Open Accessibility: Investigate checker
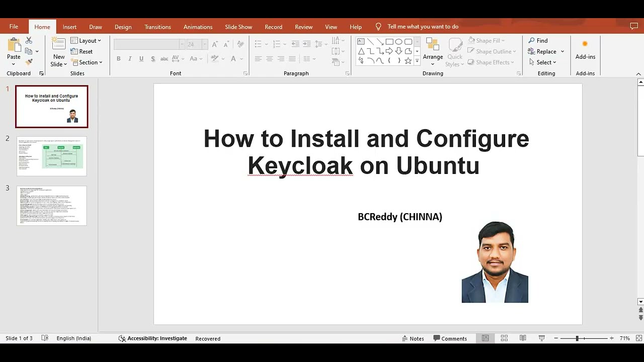Image resolution: width=644 pixels, height=362 pixels. click(x=152, y=338)
